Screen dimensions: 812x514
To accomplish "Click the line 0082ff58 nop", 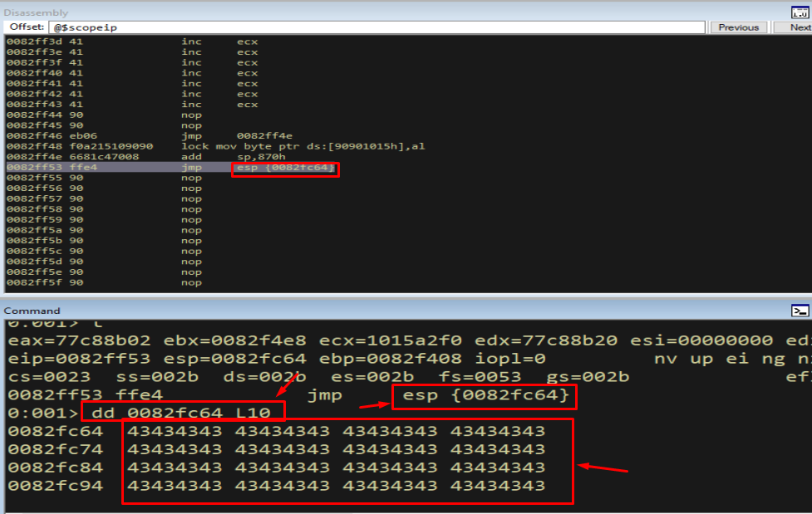I will coord(104,209).
